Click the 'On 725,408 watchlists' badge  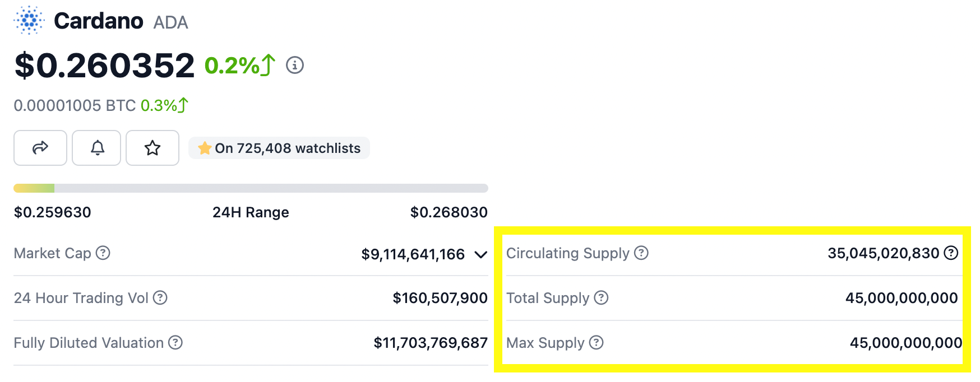coord(279,148)
